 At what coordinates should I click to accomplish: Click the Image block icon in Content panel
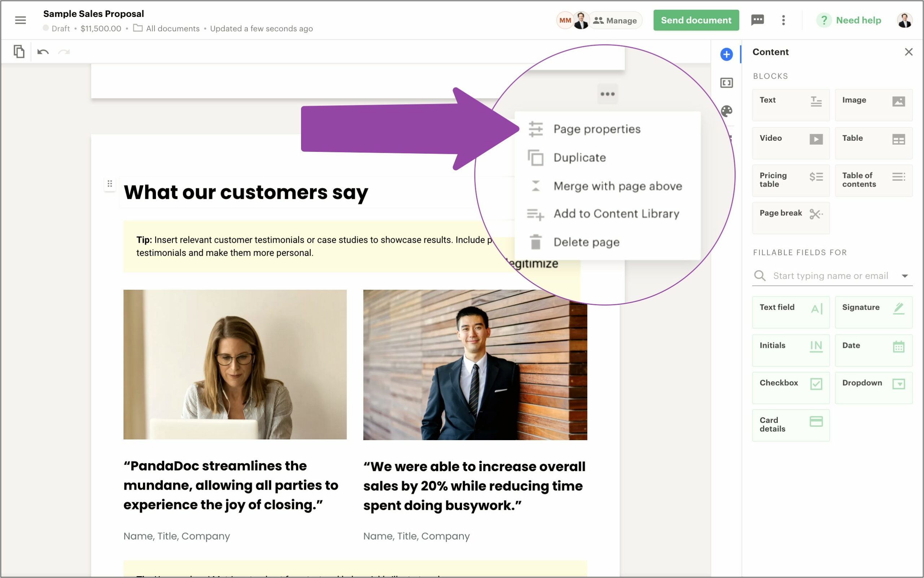click(x=898, y=101)
